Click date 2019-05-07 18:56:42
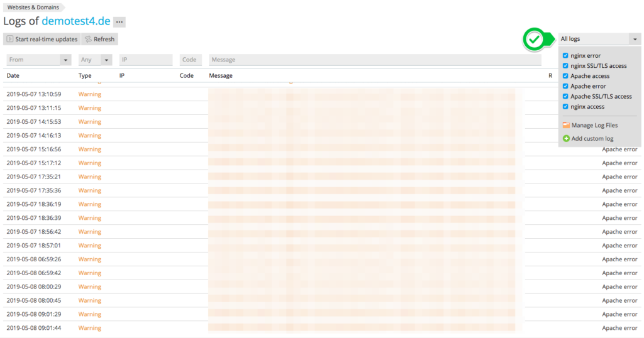The width and height of the screenshot is (644, 338). tap(34, 232)
